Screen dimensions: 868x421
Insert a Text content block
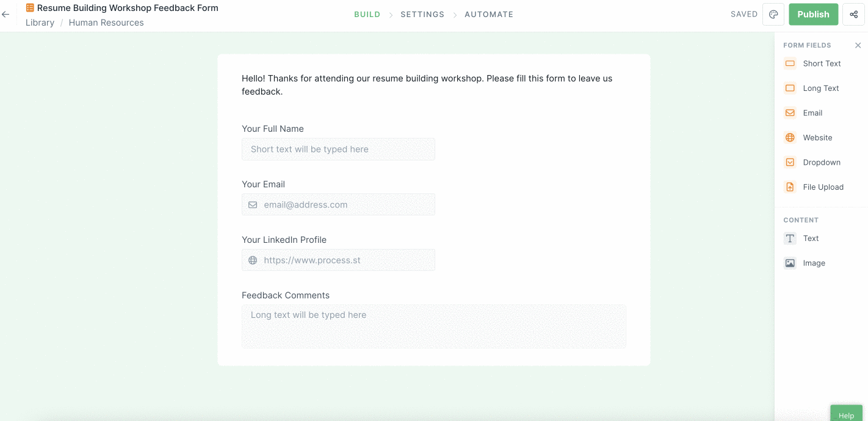click(x=790, y=239)
